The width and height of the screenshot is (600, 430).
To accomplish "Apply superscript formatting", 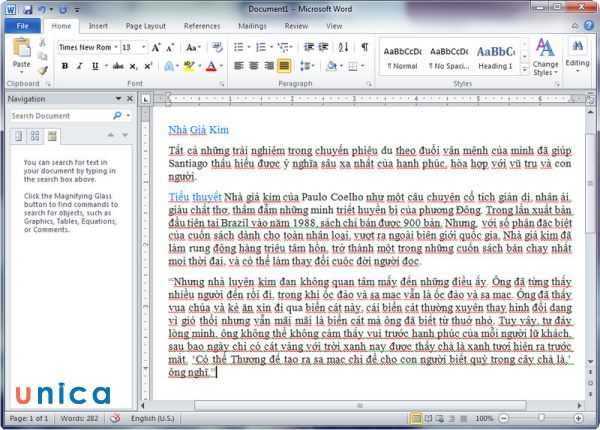I will [x=148, y=66].
